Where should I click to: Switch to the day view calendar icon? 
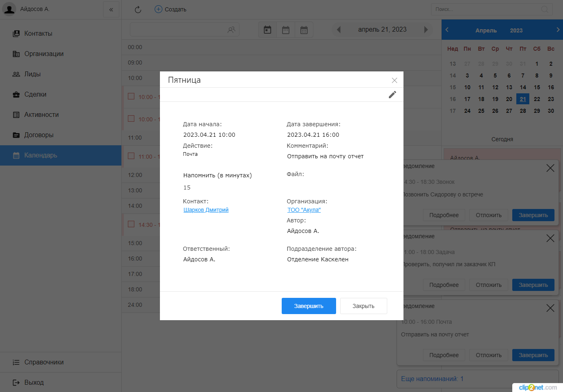coord(267,30)
